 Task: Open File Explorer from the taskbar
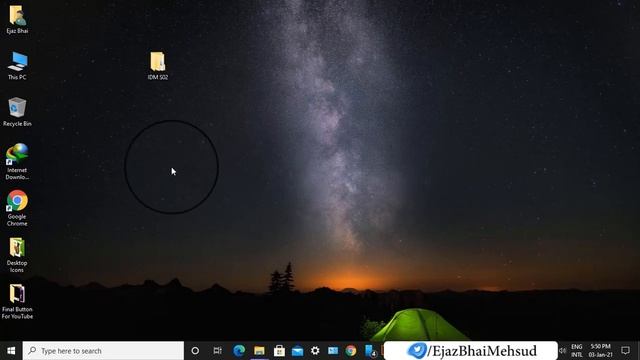(x=259, y=351)
